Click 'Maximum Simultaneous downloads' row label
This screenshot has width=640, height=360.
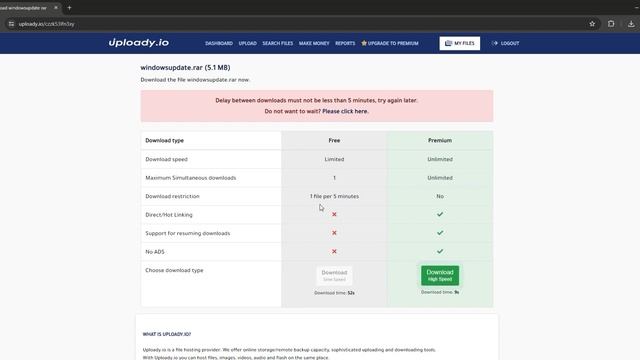coord(191,178)
